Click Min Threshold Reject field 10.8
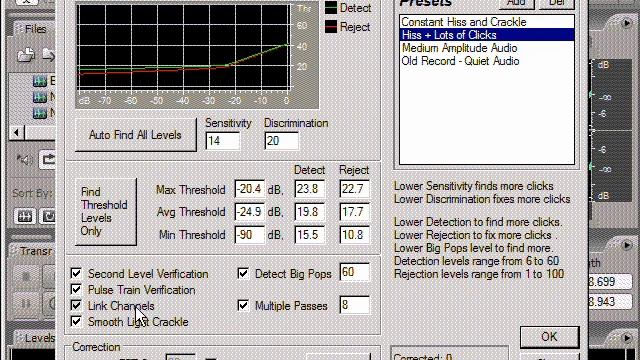This screenshot has width=640, height=360. (354, 235)
